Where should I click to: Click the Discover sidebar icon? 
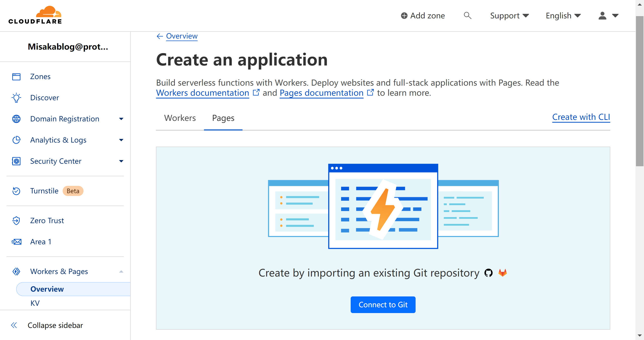(x=17, y=97)
